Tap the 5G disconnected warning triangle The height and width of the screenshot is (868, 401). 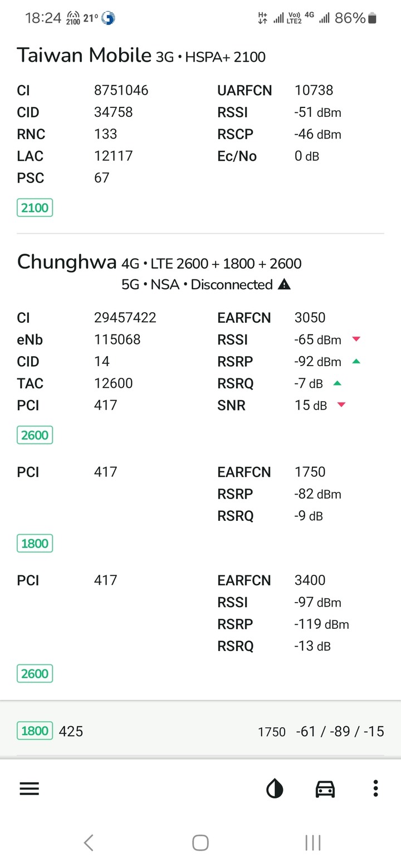coord(284,285)
